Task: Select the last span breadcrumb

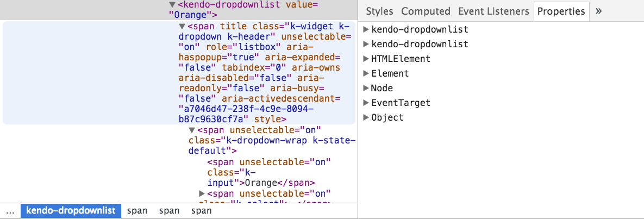Action: point(201,211)
